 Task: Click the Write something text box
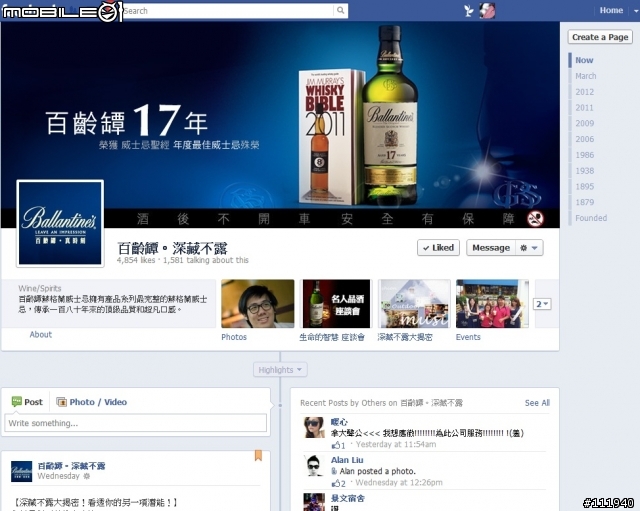136,423
